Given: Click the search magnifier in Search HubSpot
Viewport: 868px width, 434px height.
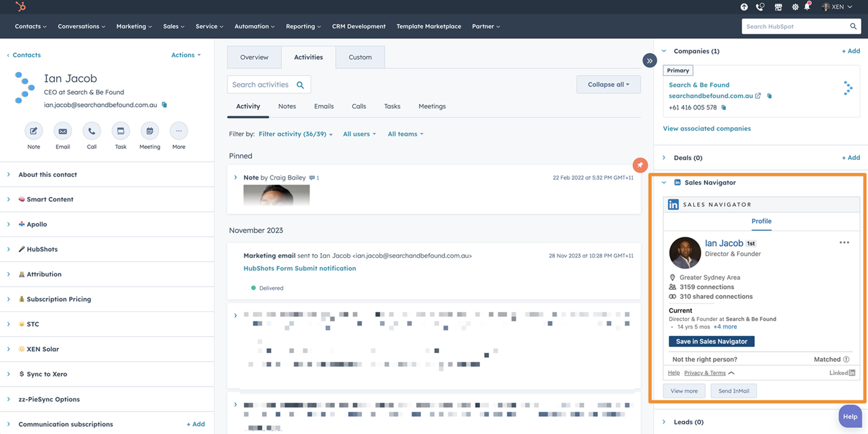Looking at the screenshot, I should (853, 26).
